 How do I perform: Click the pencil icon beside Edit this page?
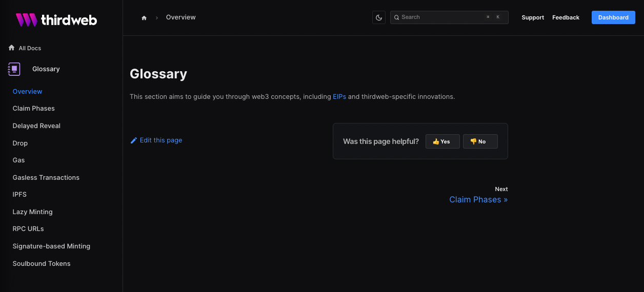134,140
